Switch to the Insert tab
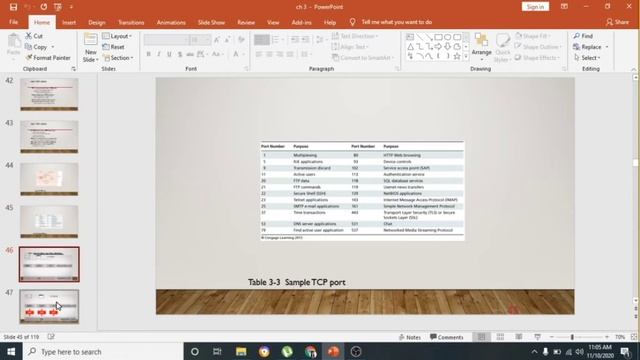Screen dimensions: 640x360 coord(69,22)
